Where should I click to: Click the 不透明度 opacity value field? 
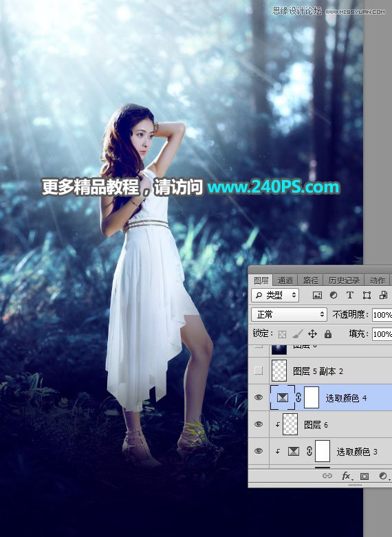382,315
